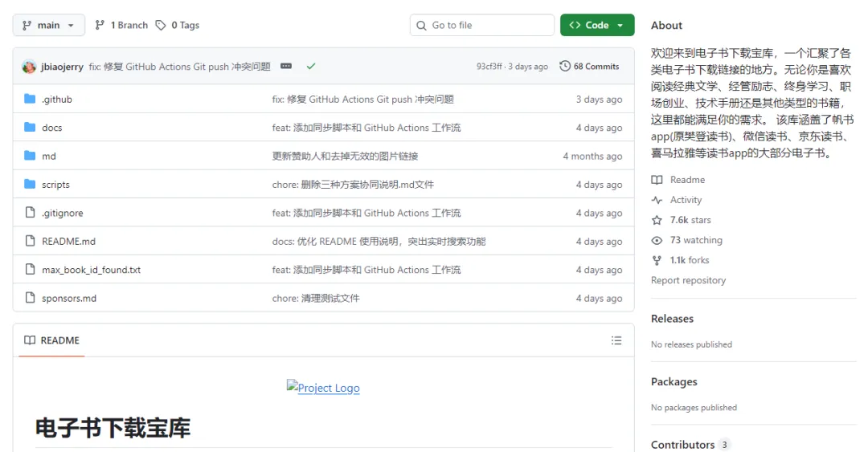Screen dimensions: 868x452
Task: Open the Activity link
Action: point(686,200)
